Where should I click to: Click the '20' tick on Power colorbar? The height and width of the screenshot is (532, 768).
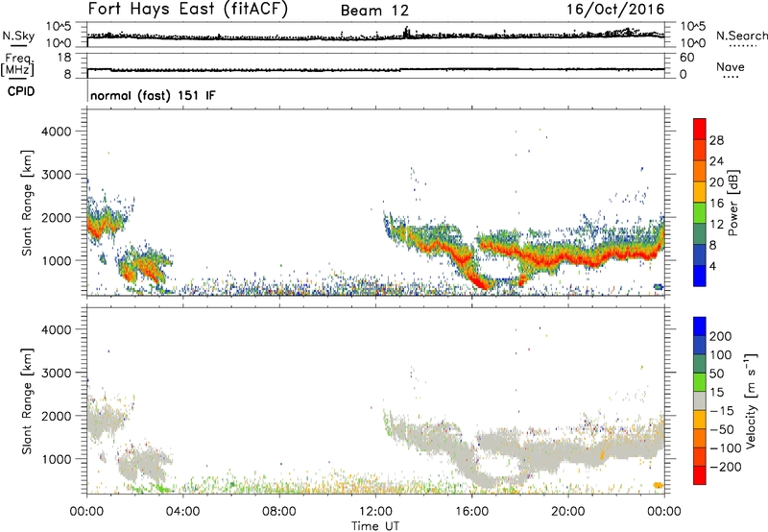(716, 182)
